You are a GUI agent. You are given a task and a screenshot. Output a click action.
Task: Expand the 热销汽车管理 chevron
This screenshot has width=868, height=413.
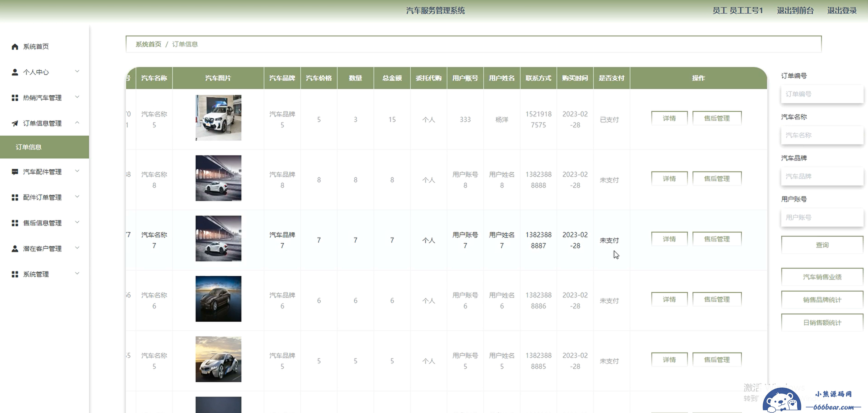click(77, 97)
